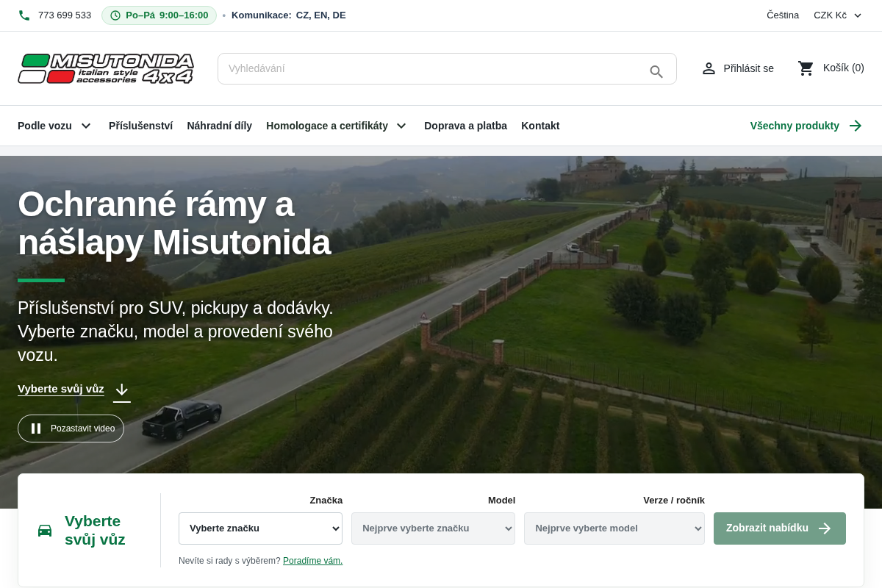Go to Všechny produkty
882x588 pixels.
tap(806, 126)
